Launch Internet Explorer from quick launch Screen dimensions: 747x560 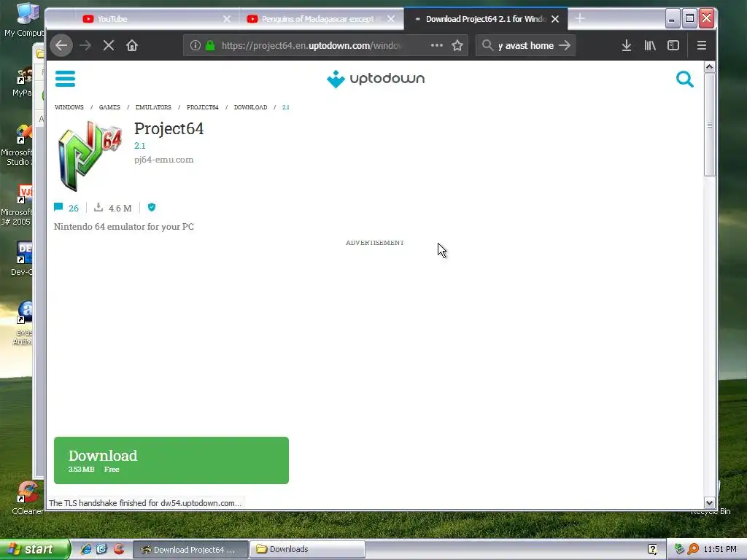pos(86,549)
